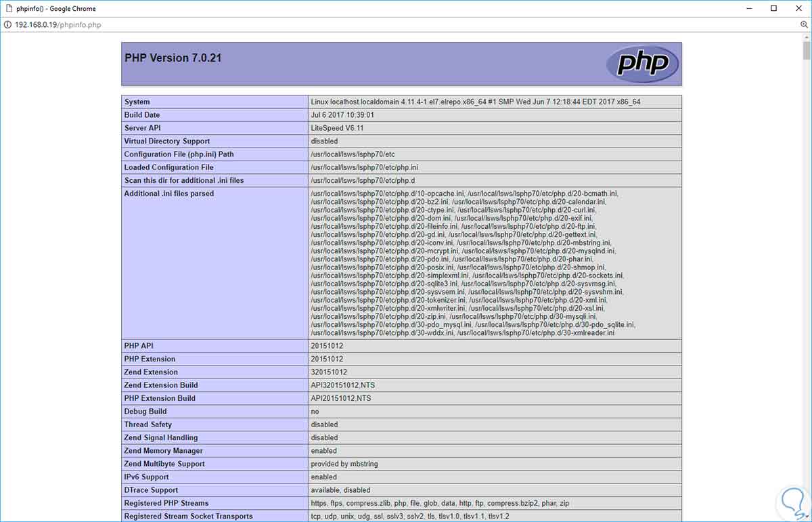812x522 pixels.
Task: Click the 'Build Date' row label
Action: pyautogui.click(x=142, y=115)
